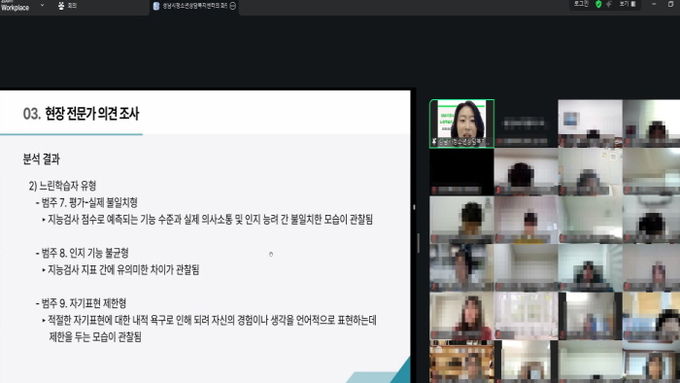Viewport: 680px width, 383px height.
Task: Expand the Zoom Workplace dropdown arrow
Action: 42,6
